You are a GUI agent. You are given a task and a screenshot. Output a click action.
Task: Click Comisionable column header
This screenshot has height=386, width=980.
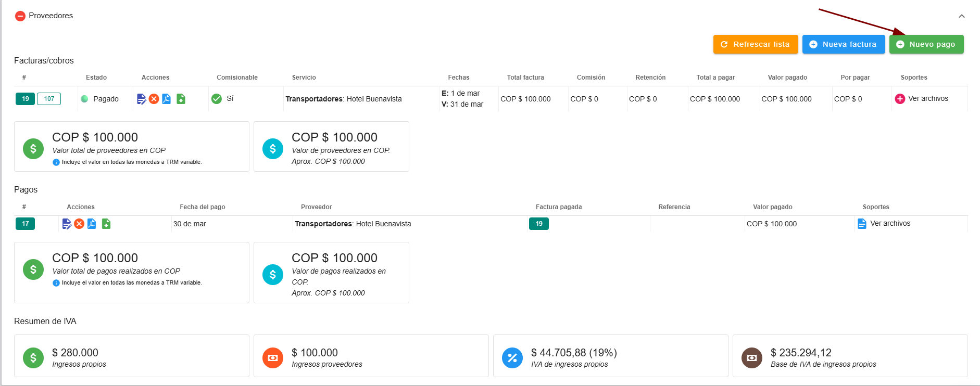click(x=237, y=78)
